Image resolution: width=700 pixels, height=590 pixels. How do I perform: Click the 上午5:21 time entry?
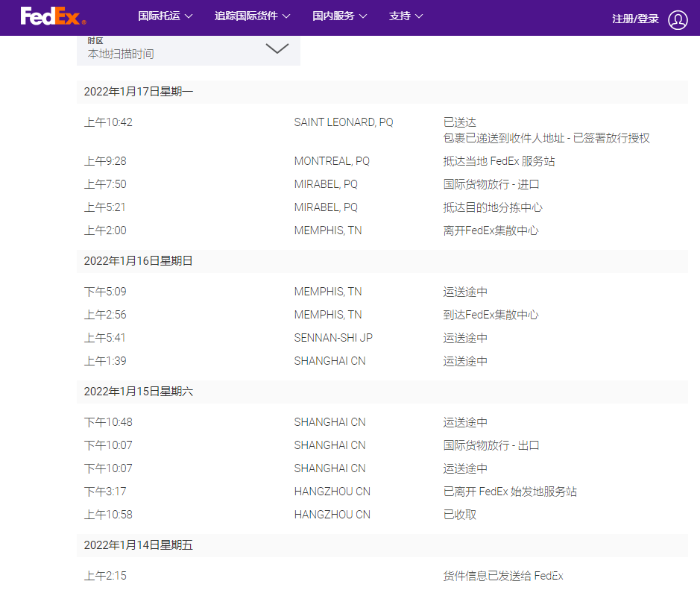pos(105,207)
